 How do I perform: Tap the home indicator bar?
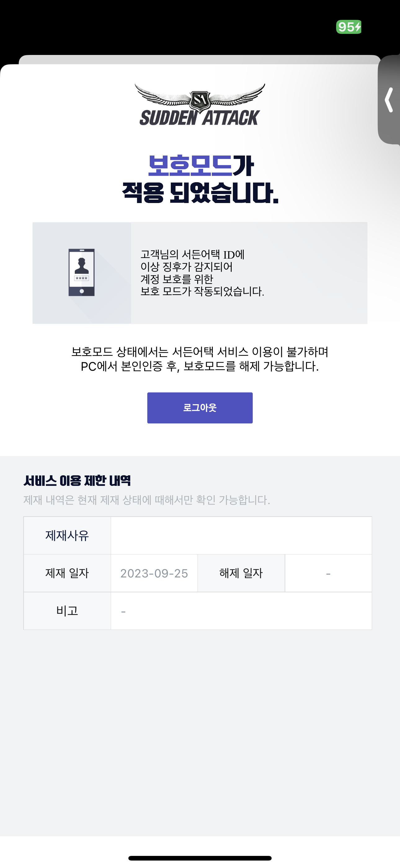click(x=200, y=858)
